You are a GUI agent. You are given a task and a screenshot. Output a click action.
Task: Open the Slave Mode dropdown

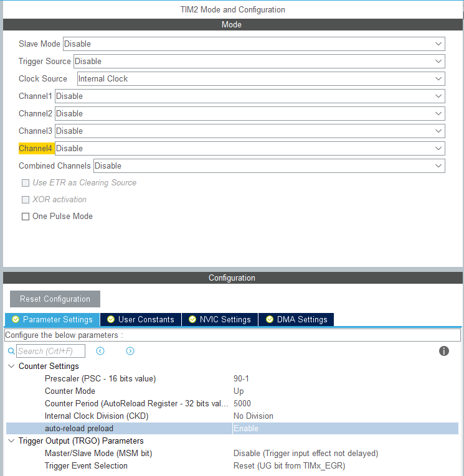pyautogui.click(x=254, y=44)
